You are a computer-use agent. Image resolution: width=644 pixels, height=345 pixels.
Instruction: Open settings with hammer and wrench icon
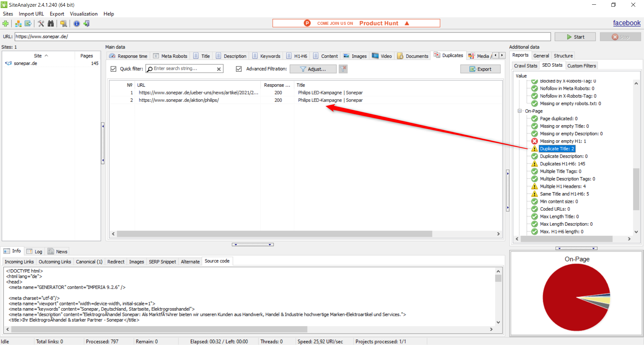[41, 23]
